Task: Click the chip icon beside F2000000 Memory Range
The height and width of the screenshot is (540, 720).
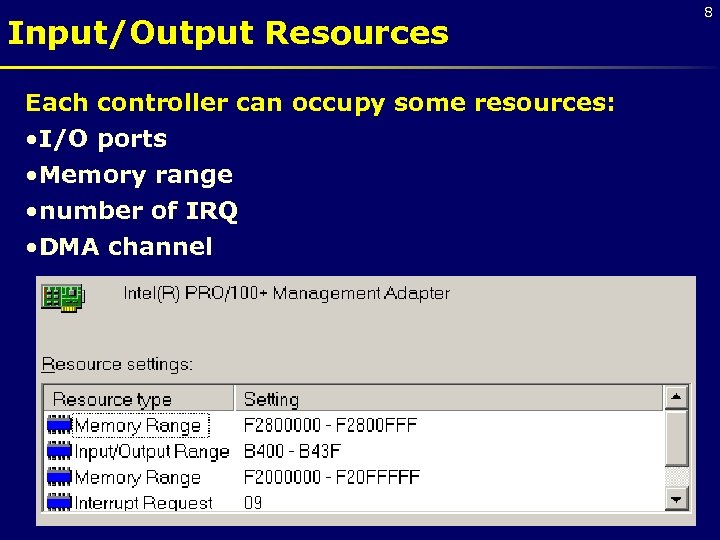Action: (x=59, y=477)
